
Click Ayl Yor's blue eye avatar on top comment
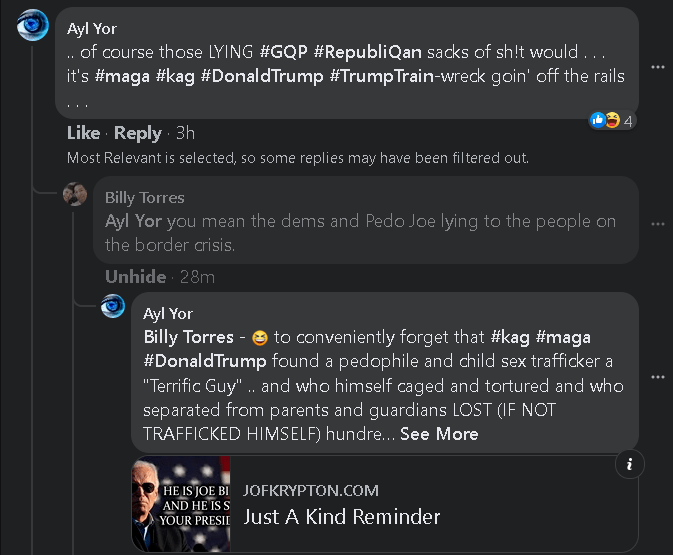[x=33, y=23]
